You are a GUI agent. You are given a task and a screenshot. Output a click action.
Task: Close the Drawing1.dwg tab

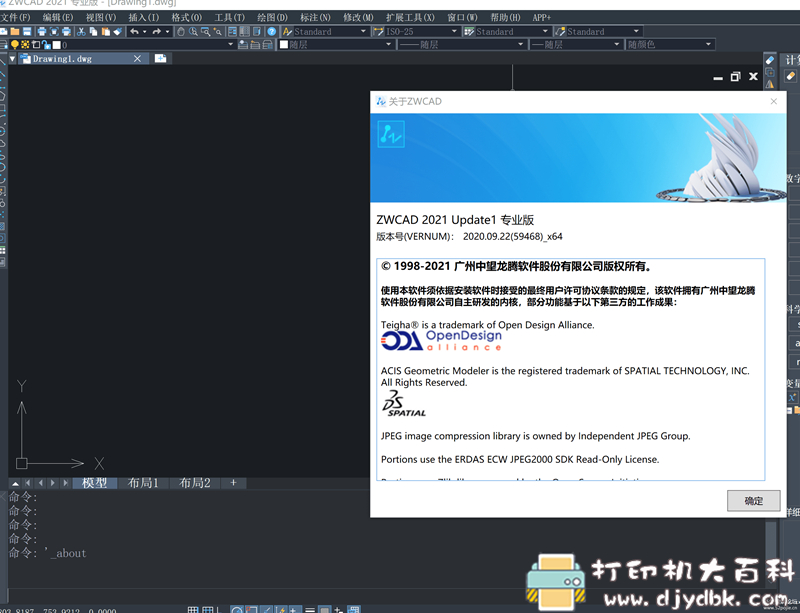[137, 59]
